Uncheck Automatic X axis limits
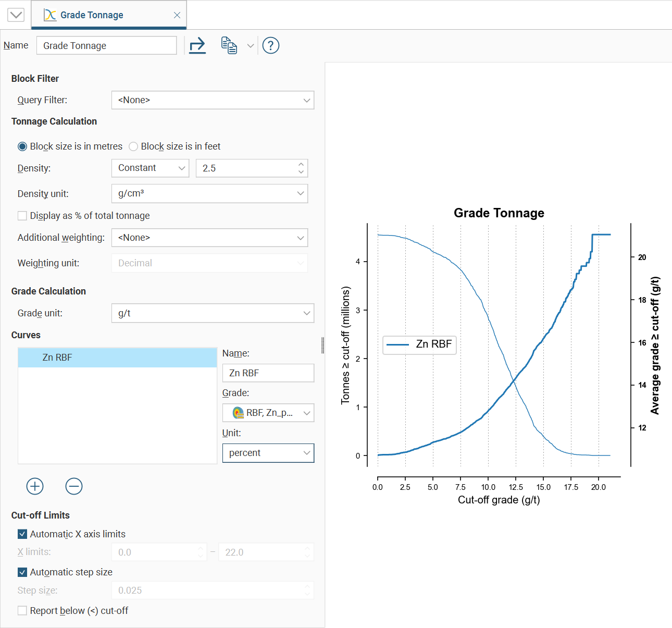672x628 pixels. coord(22,534)
